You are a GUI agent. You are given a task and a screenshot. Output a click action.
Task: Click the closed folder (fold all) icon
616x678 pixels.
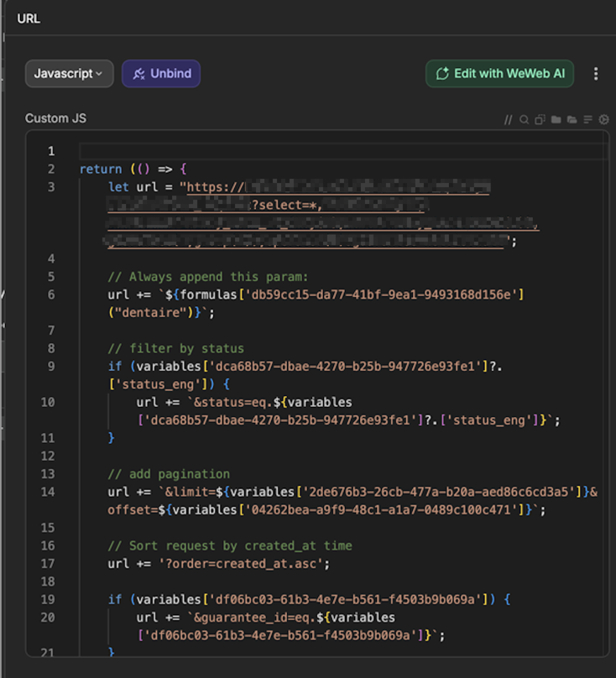click(556, 120)
